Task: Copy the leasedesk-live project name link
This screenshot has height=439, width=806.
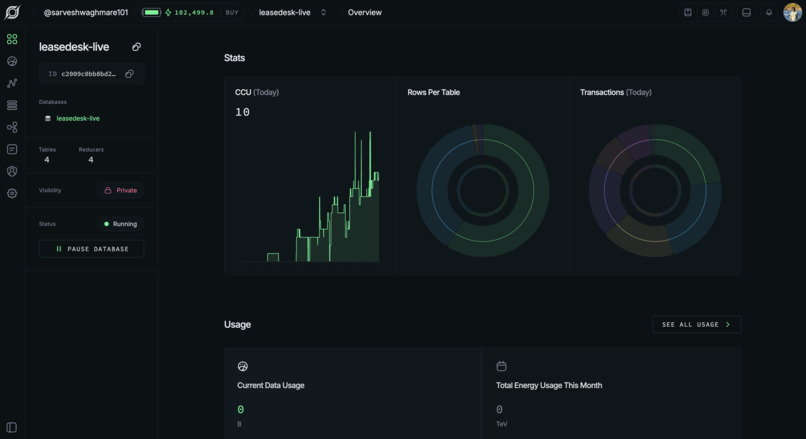Action: pos(136,47)
